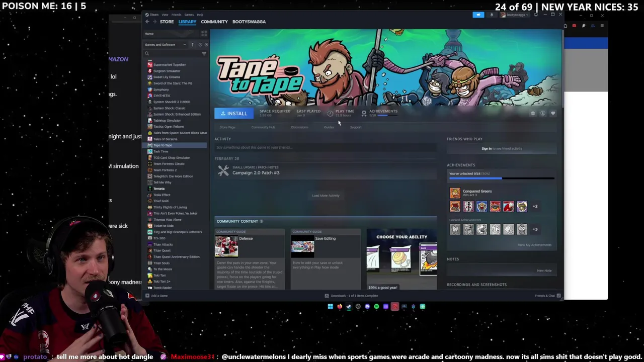The width and height of the screenshot is (644, 362).
Task: Open the Community Hub link
Action: point(263,127)
